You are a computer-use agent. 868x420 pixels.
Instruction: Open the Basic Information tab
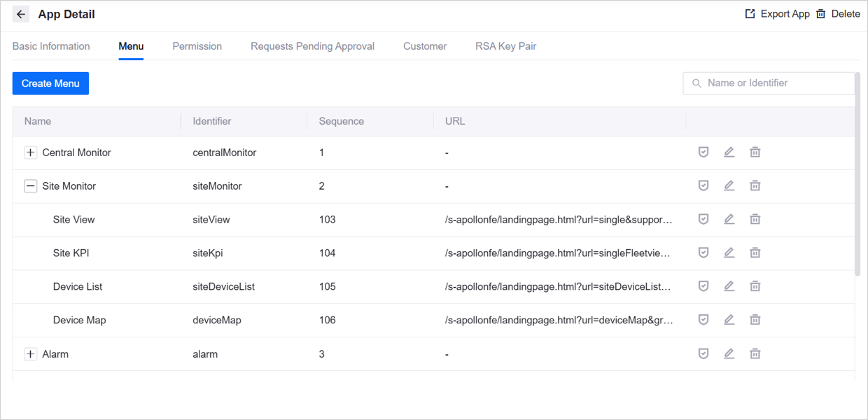(x=51, y=46)
